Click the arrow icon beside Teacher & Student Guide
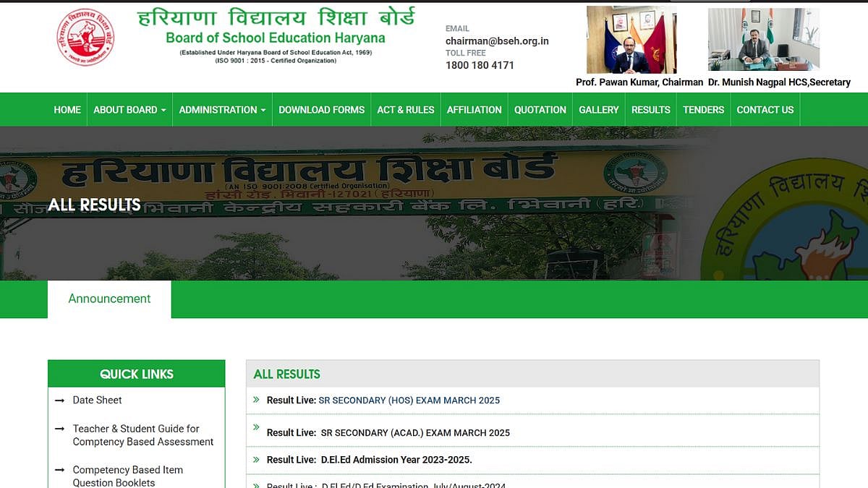868x488 pixels. 59,429
